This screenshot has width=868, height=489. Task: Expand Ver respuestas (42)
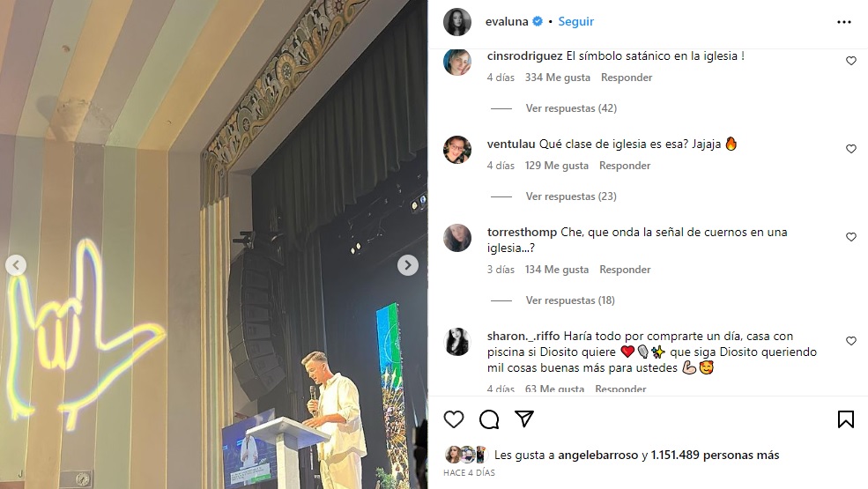click(571, 108)
